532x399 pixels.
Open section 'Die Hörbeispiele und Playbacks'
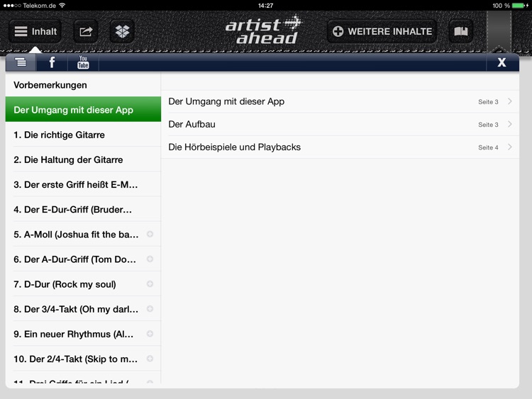(x=340, y=147)
